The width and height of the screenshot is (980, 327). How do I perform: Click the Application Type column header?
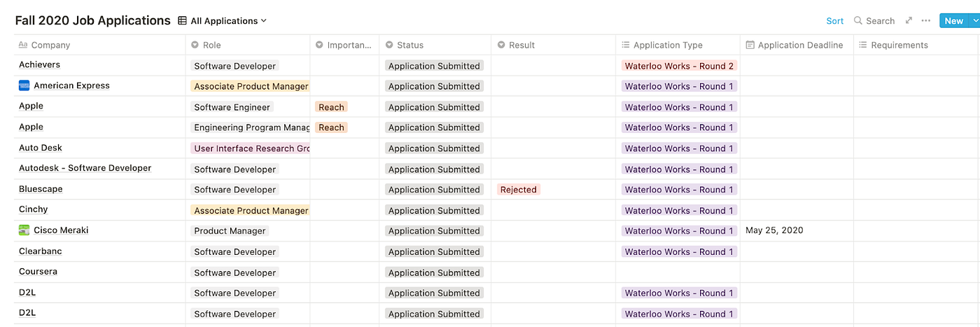(678, 45)
